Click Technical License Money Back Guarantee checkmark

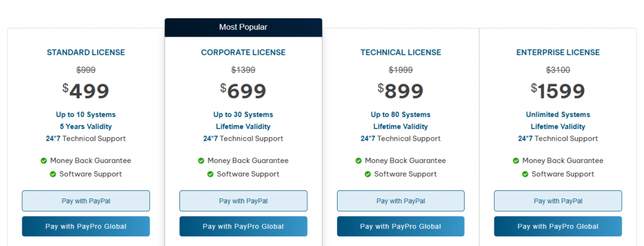[x=359, y=160]
